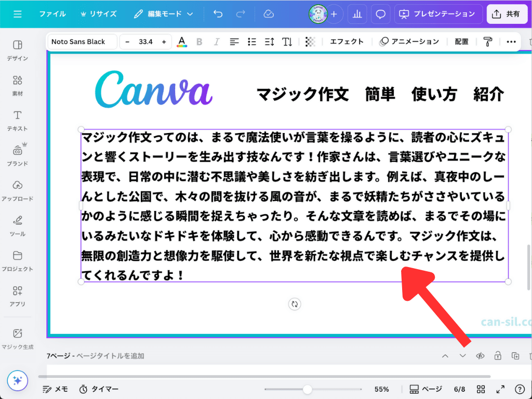Expand the 編集モード dropdown
The height and width of the screenshot is (399, 532).
tap(164, 14)
